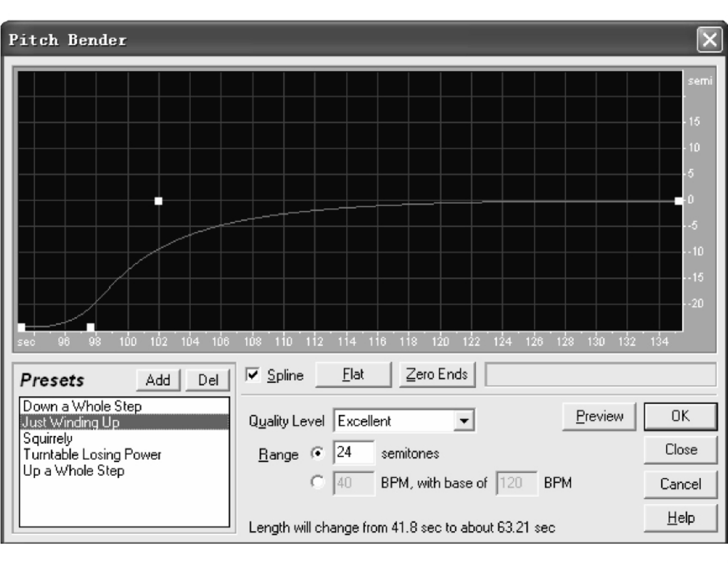This screenshot has width=728, height=563.
Task: Click the Zero Ends button
Action: point(437,374)
